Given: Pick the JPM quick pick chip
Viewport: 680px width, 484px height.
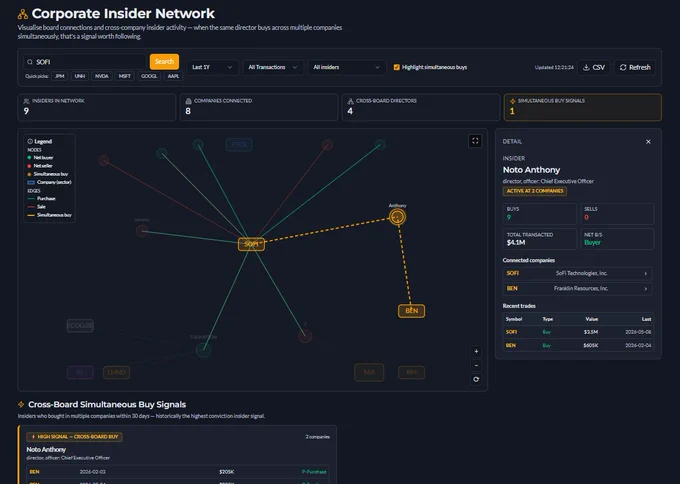Looking at the screenshot, I should (x=60, y=76).
